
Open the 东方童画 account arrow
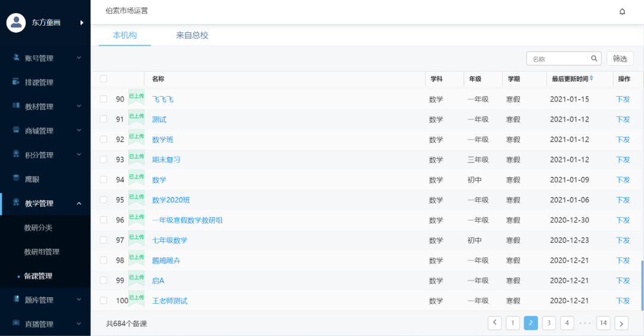pos(82,23)
